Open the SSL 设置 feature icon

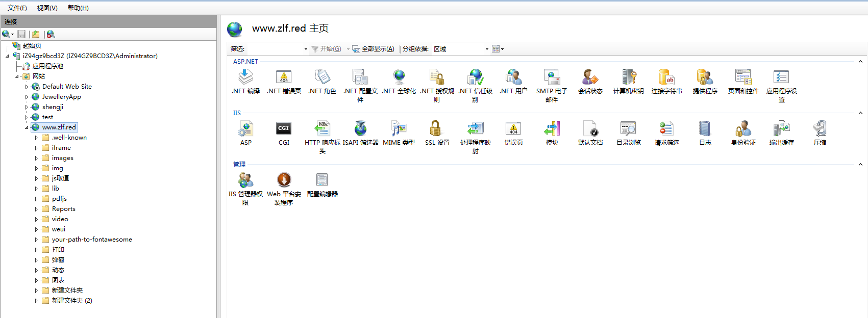[437, 129]
